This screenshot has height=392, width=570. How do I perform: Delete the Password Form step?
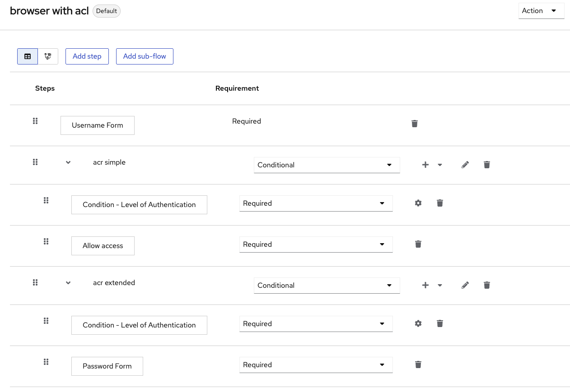[x=418, y=364]
